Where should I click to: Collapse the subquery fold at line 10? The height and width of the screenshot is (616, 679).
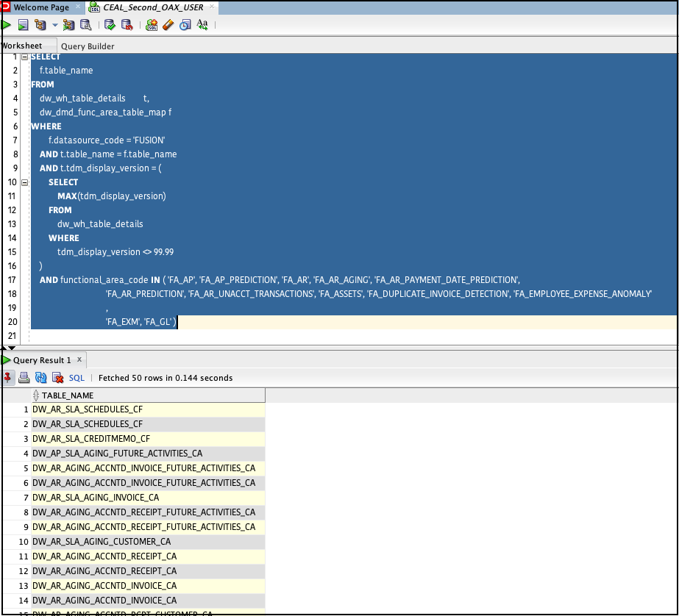[24, 182]
